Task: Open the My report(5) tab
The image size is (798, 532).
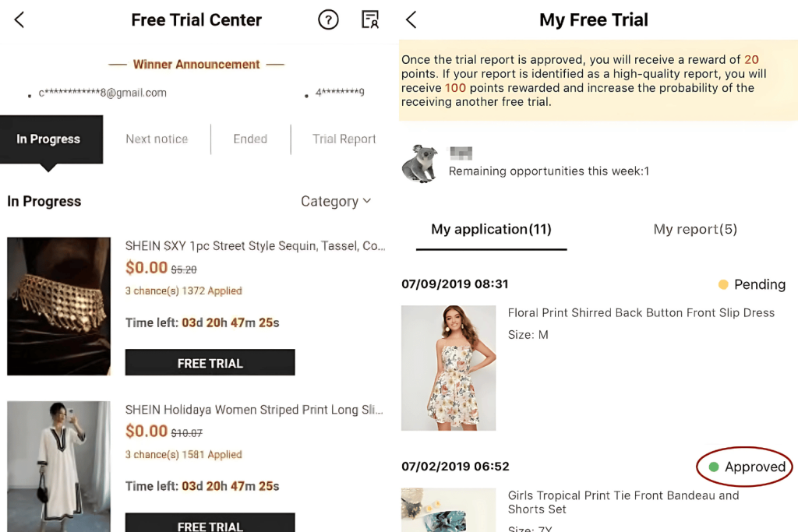Action: [694, 229]
